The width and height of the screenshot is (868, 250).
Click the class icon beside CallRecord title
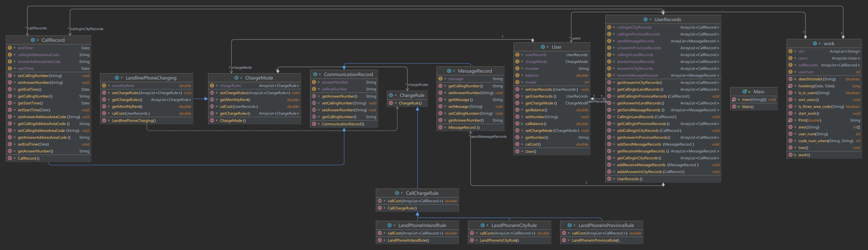coord(33,40)
